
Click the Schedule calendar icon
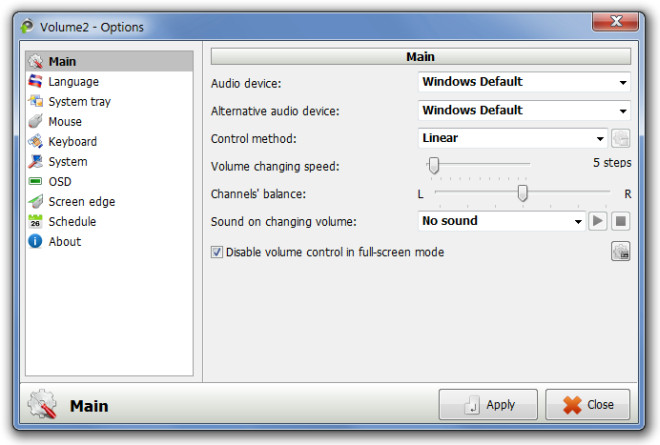(35, 221)
